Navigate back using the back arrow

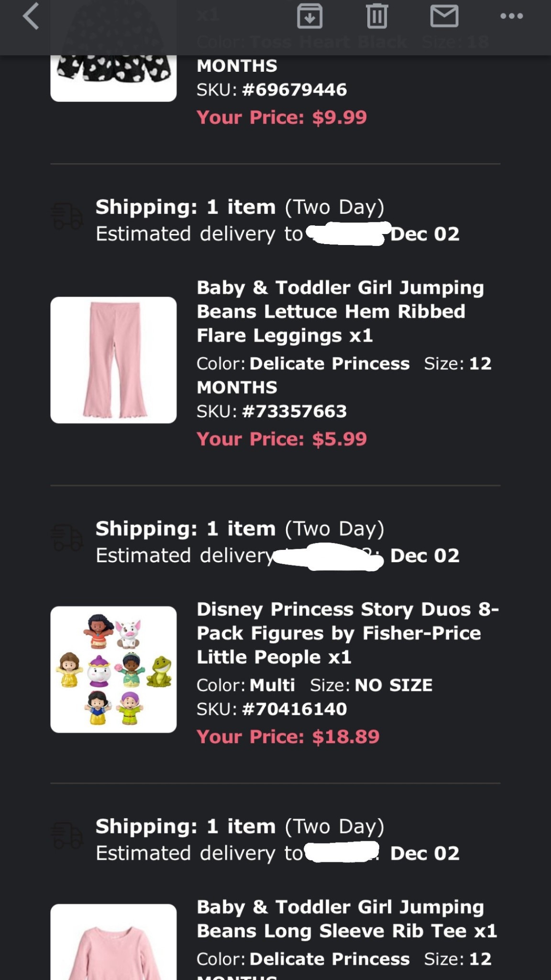pyautogui.click(x=30, y=16)
